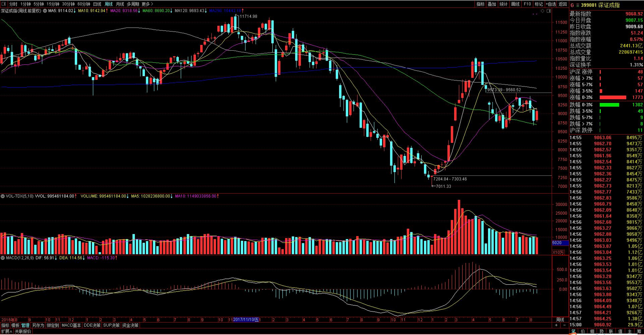Switch to 值 value tab
644x335 pixels.
[x=620, y=332]
